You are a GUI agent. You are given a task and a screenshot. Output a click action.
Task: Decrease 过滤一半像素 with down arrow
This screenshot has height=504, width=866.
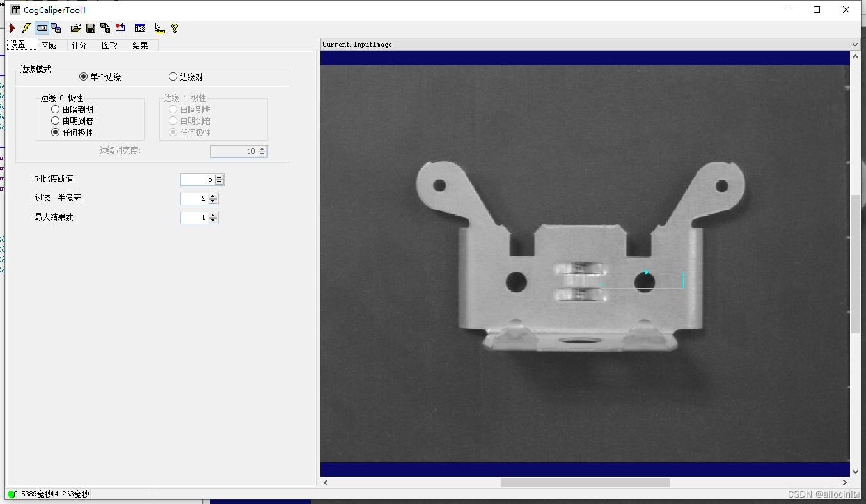point(214,201)
